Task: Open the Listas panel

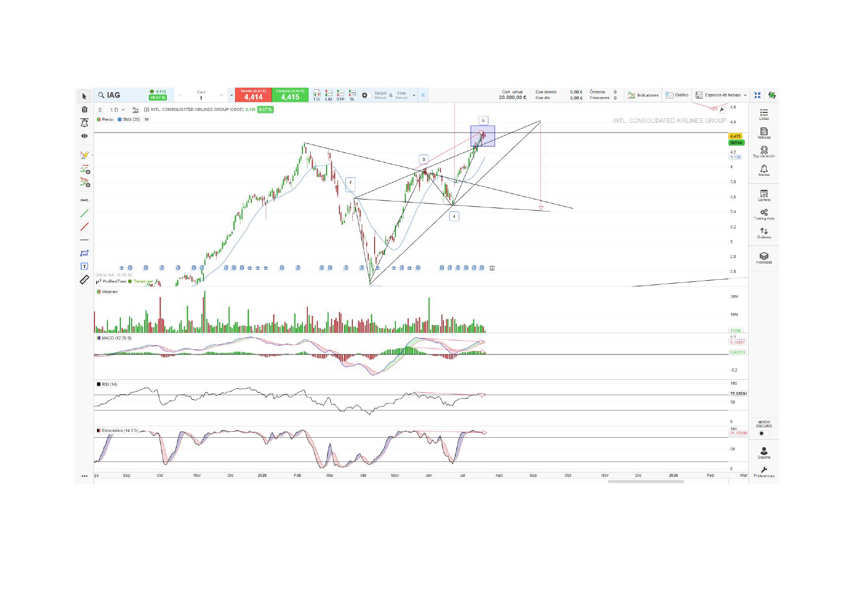Action: click(764, 115)
